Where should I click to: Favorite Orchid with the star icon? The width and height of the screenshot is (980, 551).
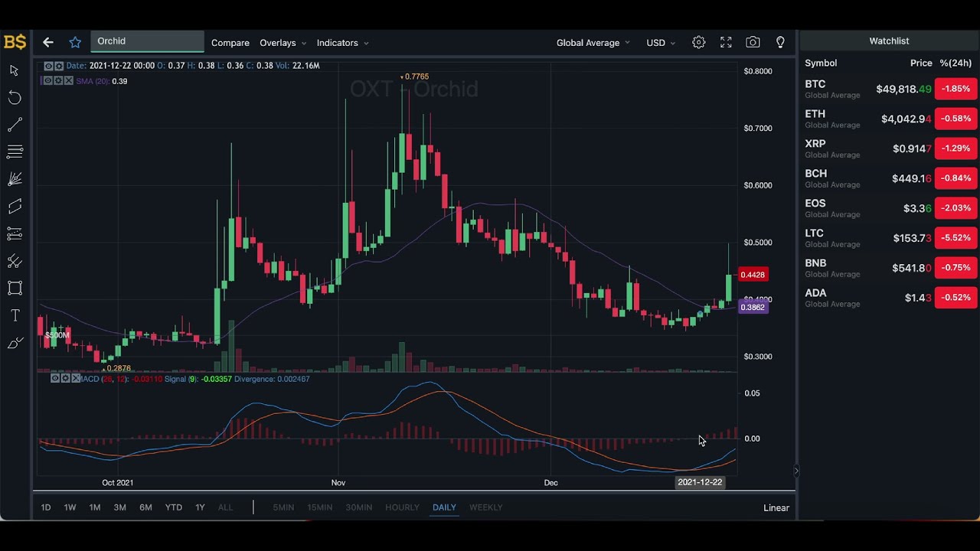(75, 42)
